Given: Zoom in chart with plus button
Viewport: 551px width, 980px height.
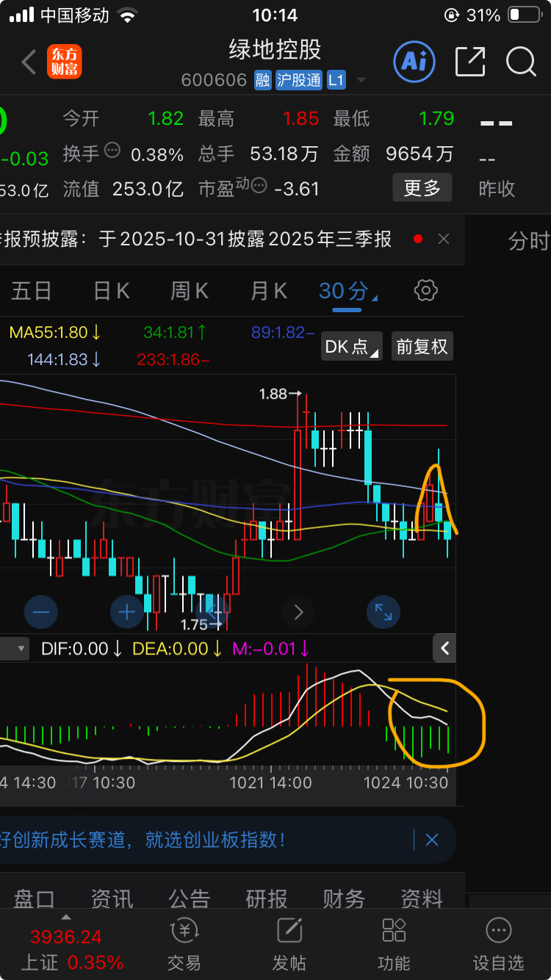Looking at the screenshot, I should point(127,611).
